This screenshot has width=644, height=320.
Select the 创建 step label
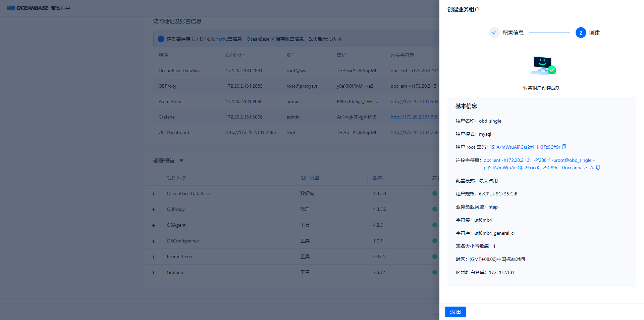(594, 33)
